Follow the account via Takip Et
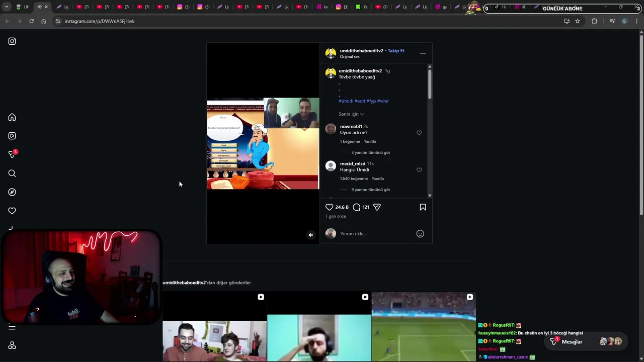 pos(396,51)
